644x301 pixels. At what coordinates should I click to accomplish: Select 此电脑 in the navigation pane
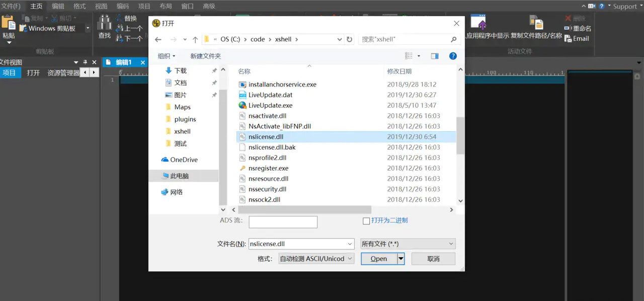(x=184, y=176)
